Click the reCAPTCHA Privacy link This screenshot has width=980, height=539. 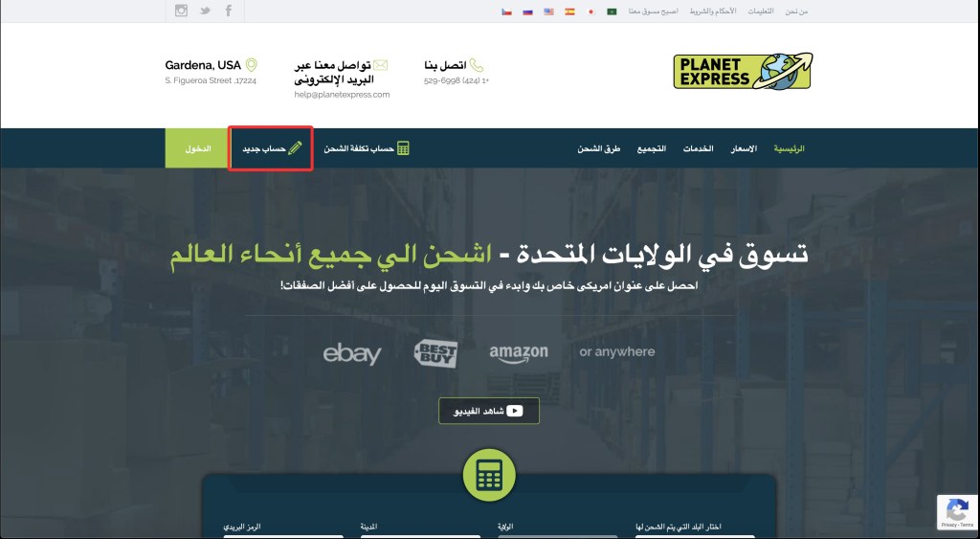948,526
